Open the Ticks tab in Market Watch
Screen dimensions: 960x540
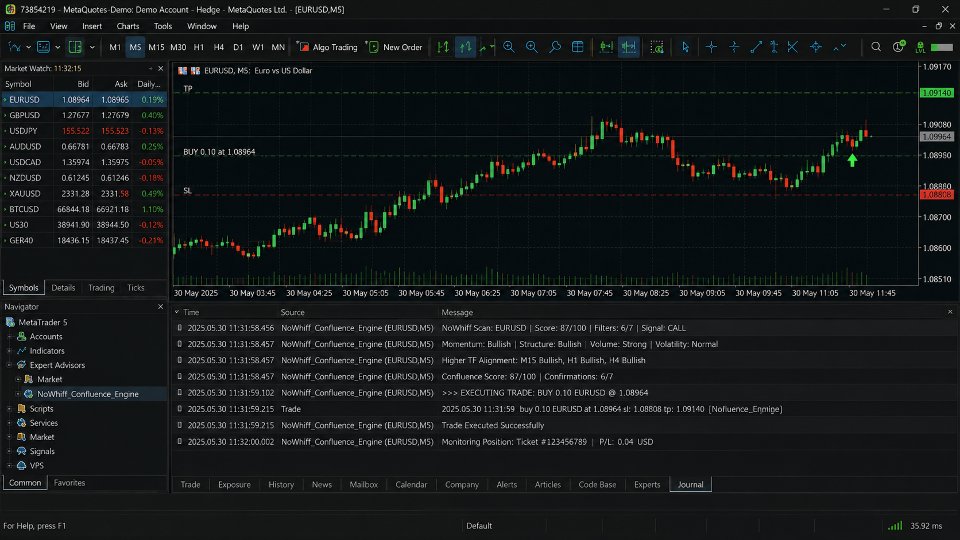pyautogui.click(x=136, y=288)
